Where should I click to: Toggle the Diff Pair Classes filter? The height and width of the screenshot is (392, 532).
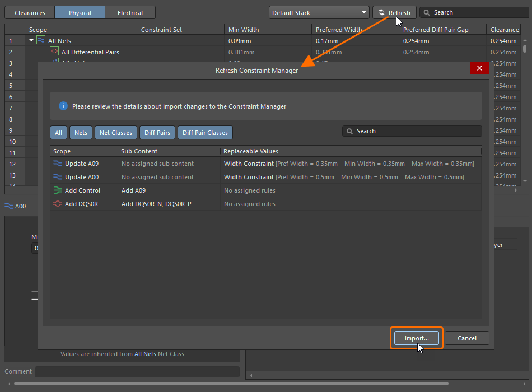click(205, 133)
